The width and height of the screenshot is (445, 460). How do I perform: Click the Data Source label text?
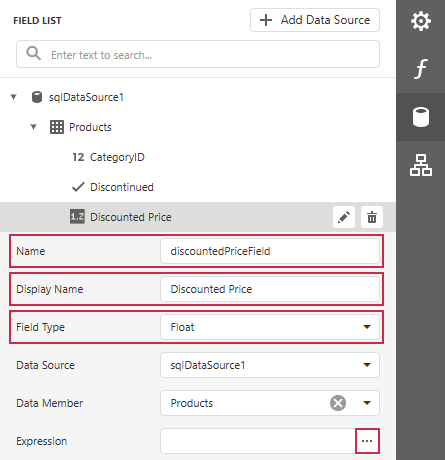(x=45, y=365)
